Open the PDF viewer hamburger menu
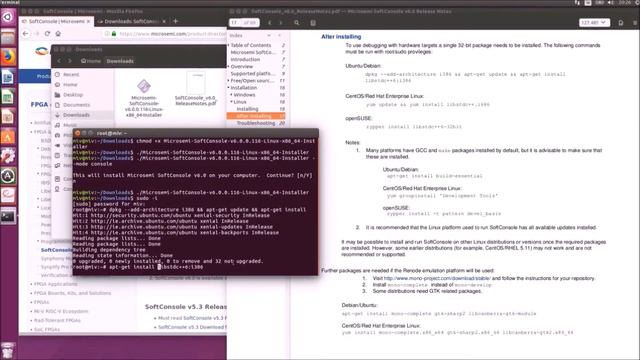Image resolution: width=640 pixels, height=360 pixels. [x=635, y=23]
